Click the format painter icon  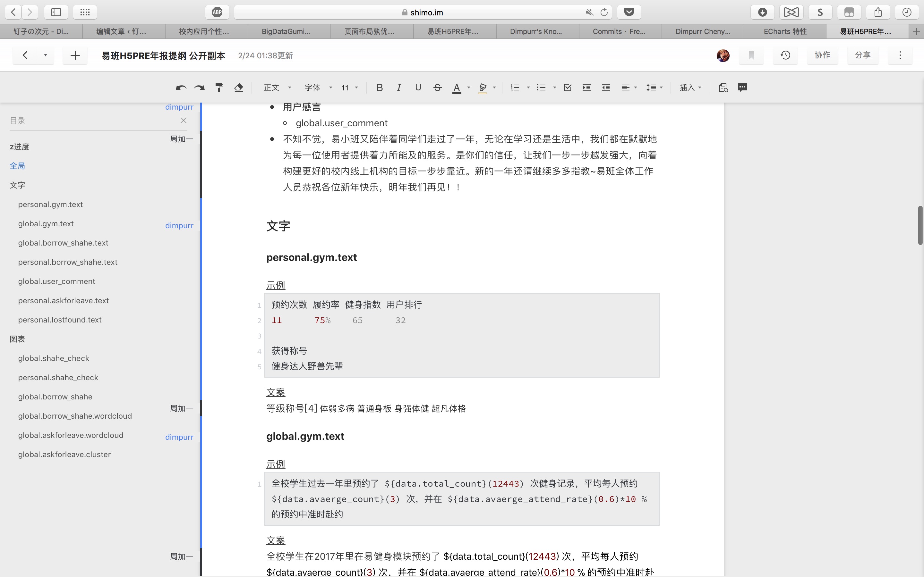click(x=219, y=88)
